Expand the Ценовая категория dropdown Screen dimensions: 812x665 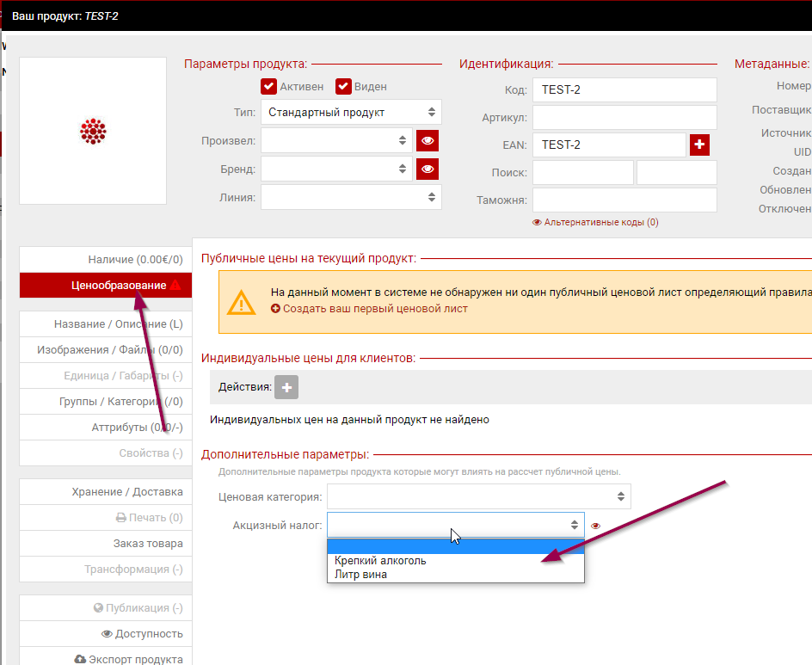[478, 496]
